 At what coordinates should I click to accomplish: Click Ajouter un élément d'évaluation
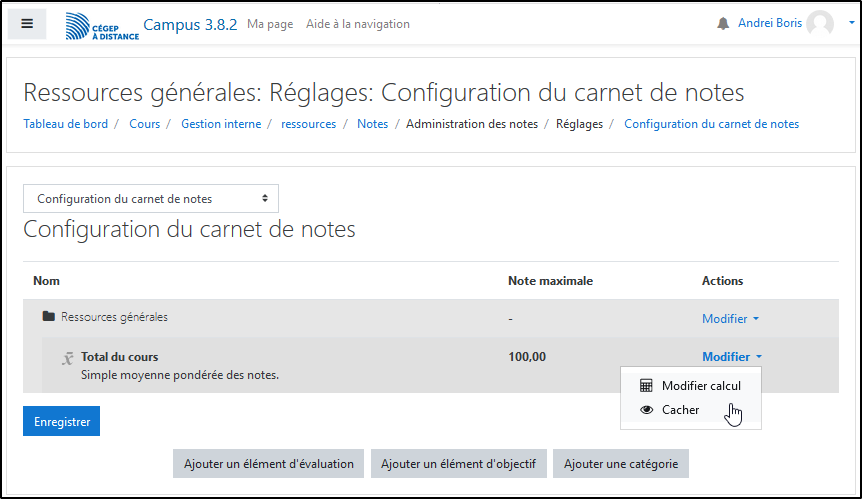click(x=269, y=464)
